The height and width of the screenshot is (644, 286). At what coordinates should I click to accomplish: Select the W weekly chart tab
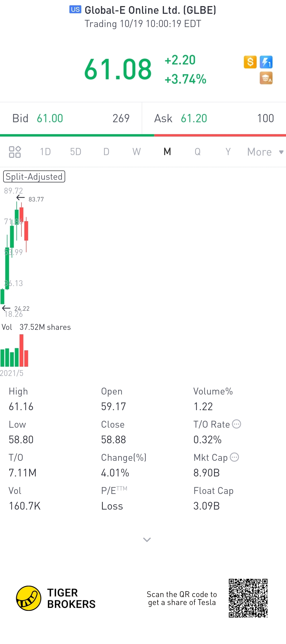[137, 152]
